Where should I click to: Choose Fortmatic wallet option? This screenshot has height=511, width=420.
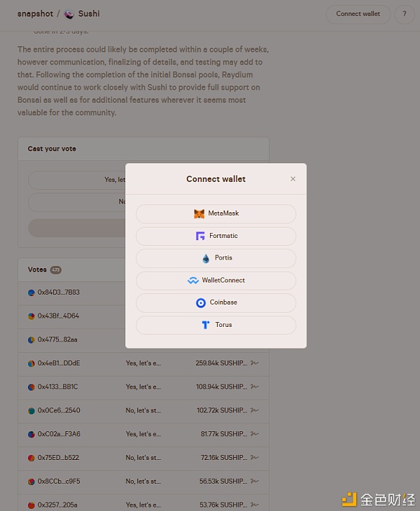(216, 236)
